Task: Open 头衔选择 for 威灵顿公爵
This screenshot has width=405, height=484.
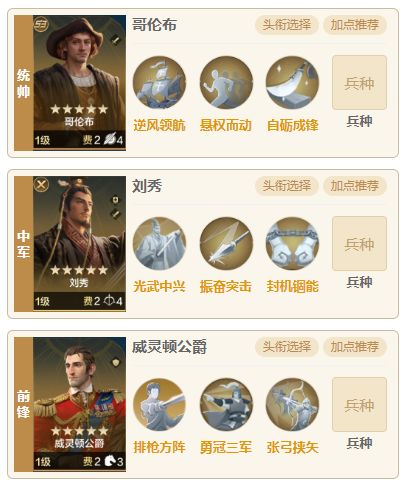Action: coord(287,347)
